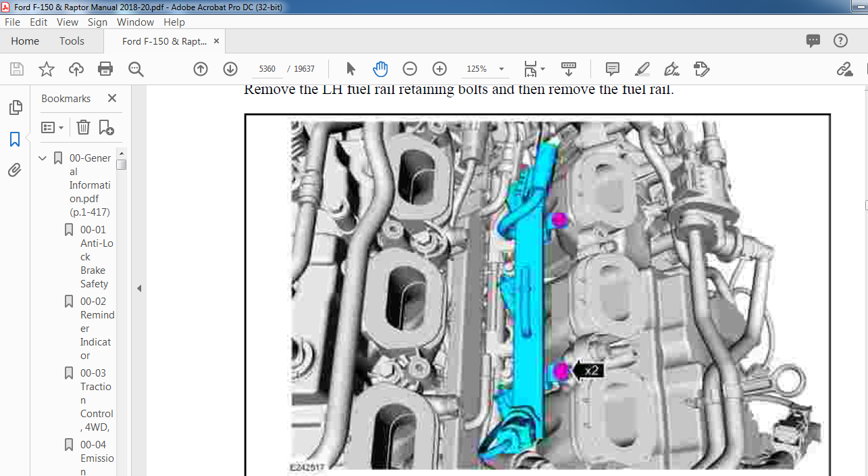
Task: Zoom in with plus button
Action: pos(440,69)
